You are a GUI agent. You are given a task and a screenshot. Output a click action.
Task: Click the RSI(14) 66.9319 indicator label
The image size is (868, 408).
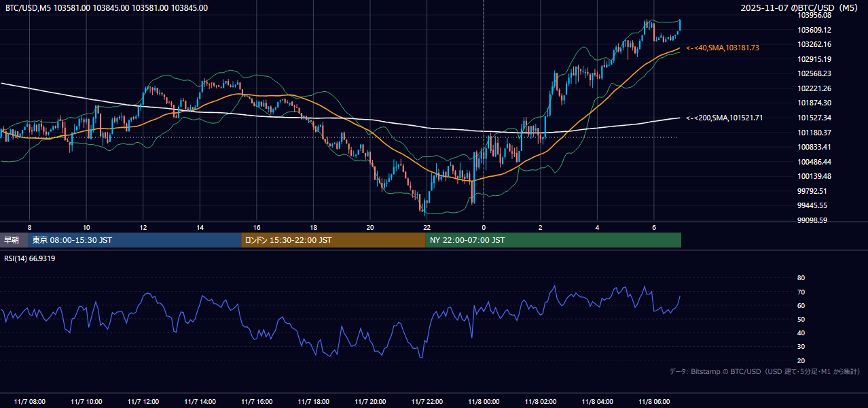pos(29,258)
